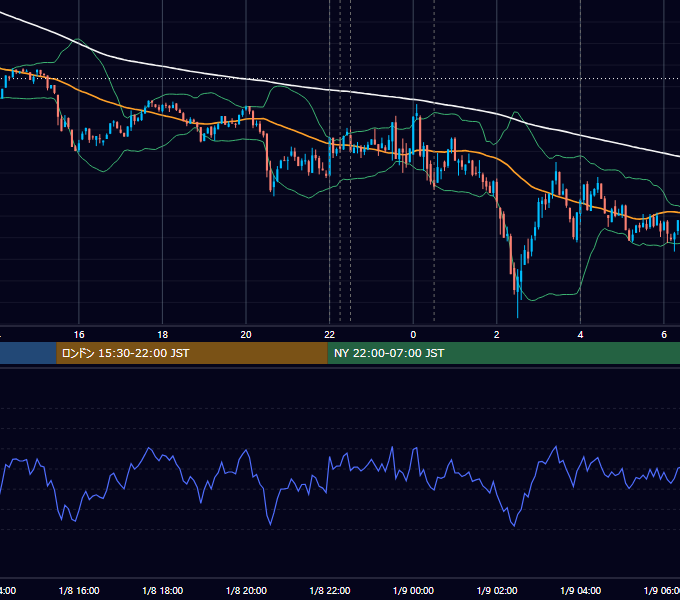Click the 22 hour label on price chart axis

[330, 335]
